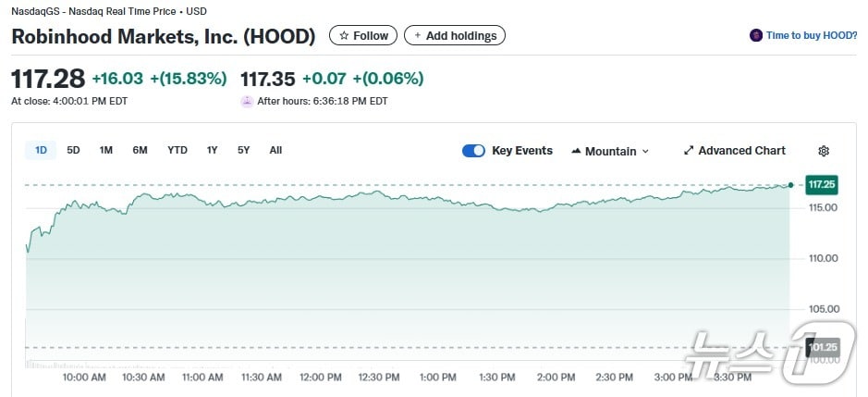Screen dimensions: 868x397
Task: Click the Mountain chart type icon
Action: tap(576, 151)
